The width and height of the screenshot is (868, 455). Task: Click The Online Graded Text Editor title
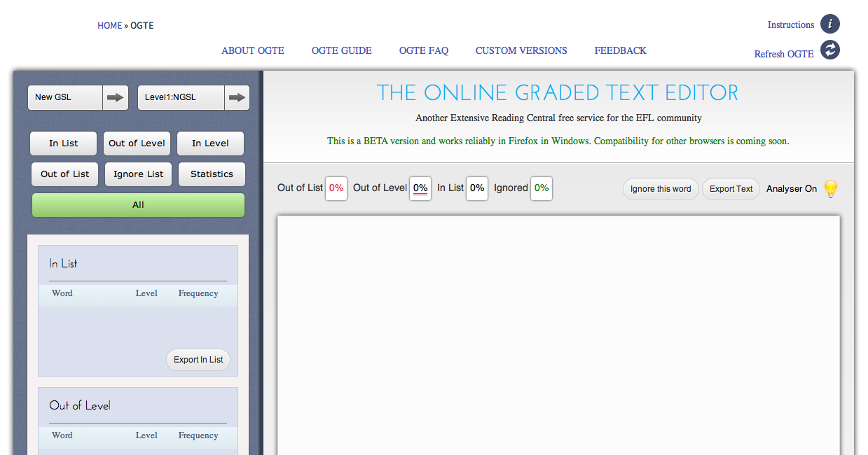558,92
